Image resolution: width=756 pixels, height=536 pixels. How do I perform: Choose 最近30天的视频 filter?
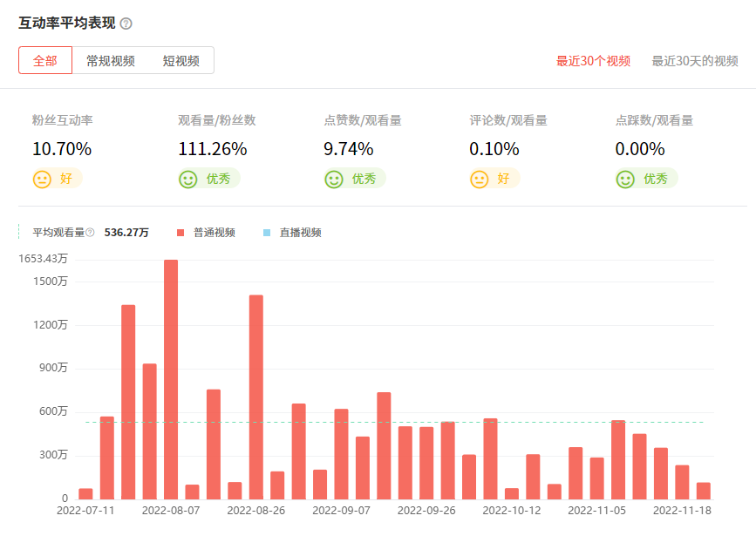point(695,61)
